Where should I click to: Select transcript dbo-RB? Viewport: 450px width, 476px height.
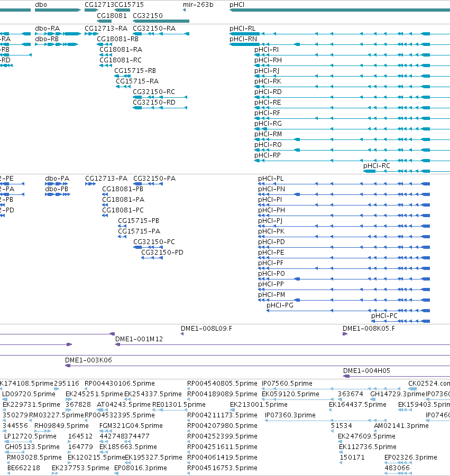coord(47,39)
